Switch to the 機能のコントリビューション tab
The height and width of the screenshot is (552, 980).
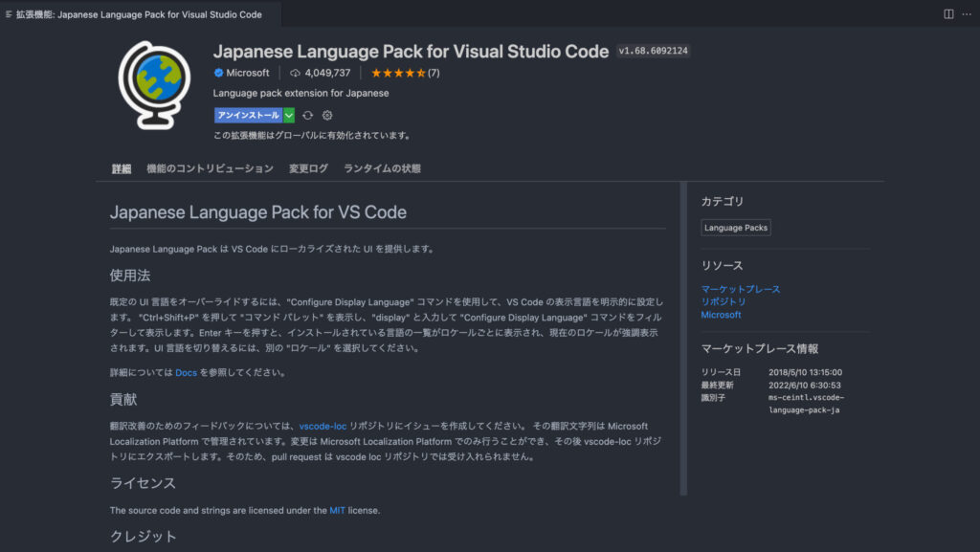(210, 168)
